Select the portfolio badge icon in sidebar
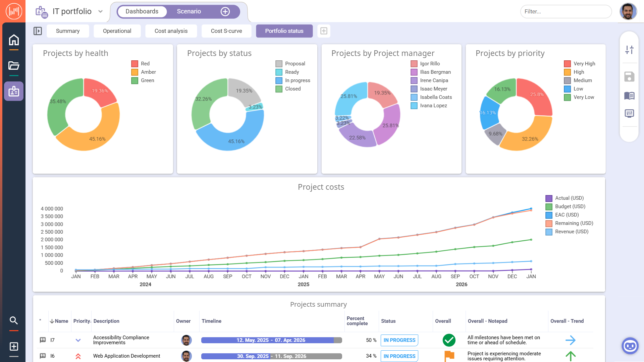 pos(14,91)
